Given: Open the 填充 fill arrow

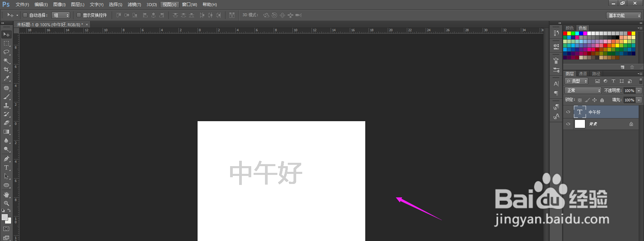Looking at the screenshot, I should (x=639, y=100).
